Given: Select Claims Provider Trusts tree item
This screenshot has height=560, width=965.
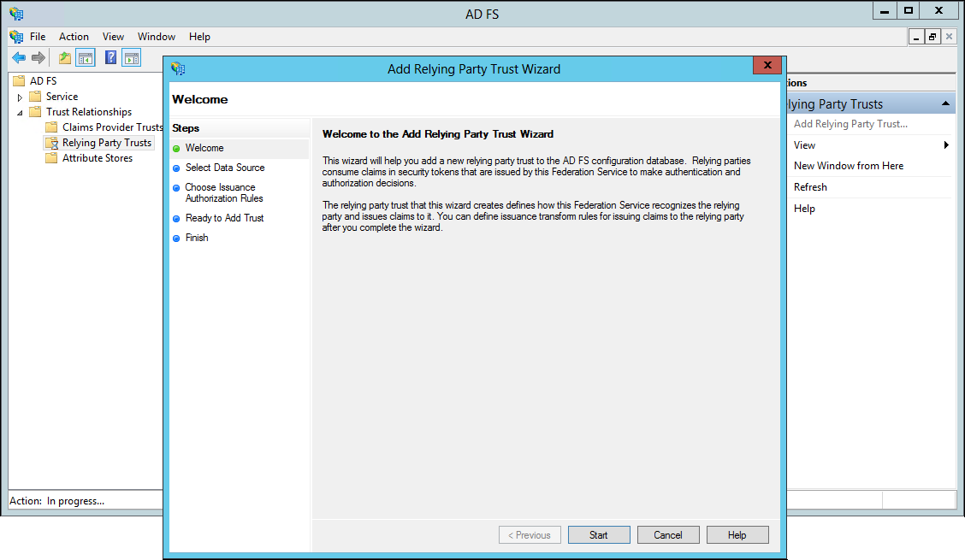Looking at the screenshot, I should coord(113,127).
